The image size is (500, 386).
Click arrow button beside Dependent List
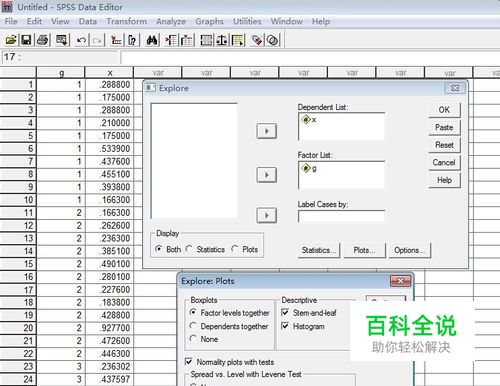coord(266,131)
